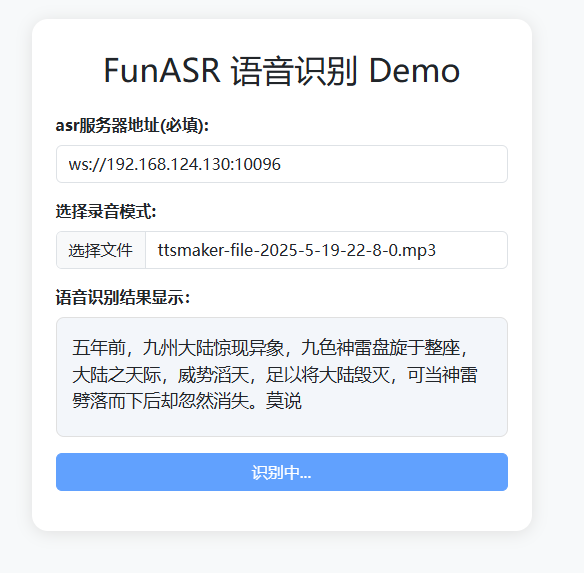Click 九色神雷 in the first result line

tap(336, 348)
